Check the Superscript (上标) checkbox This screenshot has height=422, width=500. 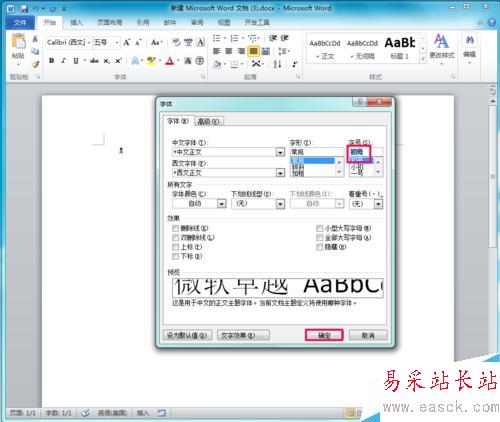(x=175, y=247)
